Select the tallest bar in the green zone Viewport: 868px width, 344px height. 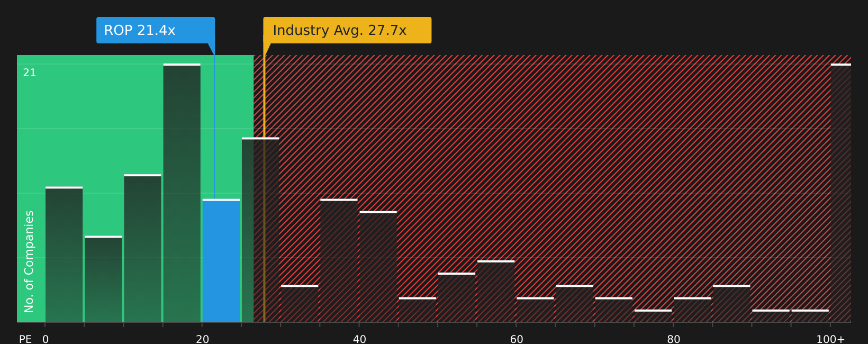182,193
